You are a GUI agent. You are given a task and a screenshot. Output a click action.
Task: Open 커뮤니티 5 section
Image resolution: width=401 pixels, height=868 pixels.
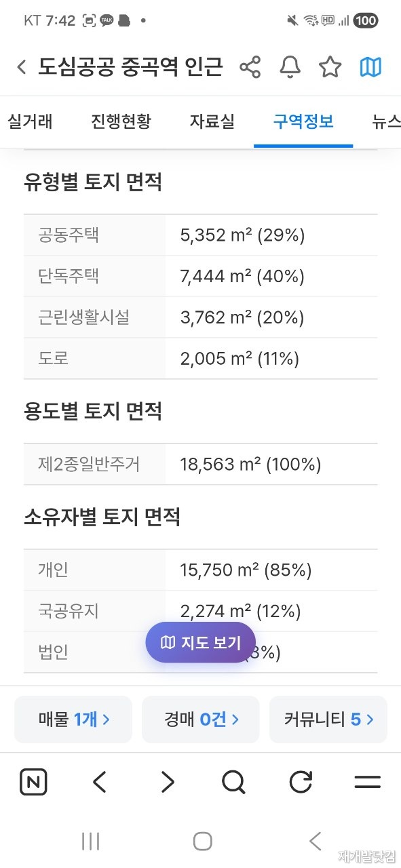328,719
